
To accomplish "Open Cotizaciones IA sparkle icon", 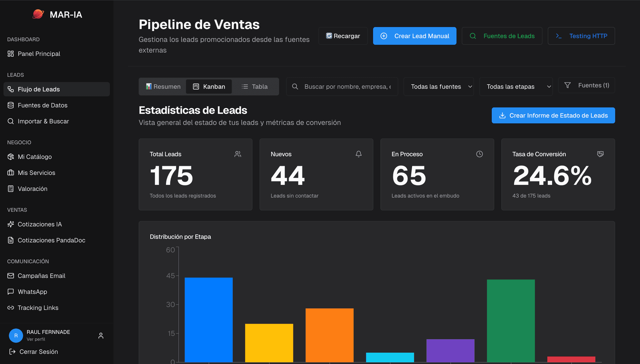I will click(x=11, y=224).
